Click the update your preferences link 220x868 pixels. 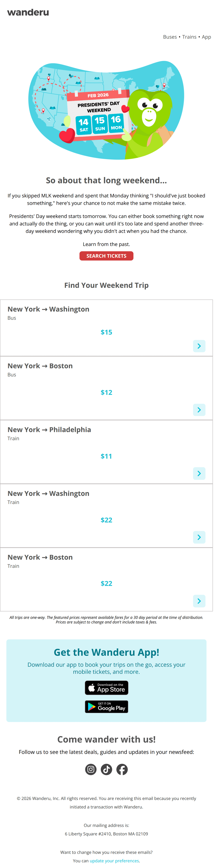click(x=114, y=861)
